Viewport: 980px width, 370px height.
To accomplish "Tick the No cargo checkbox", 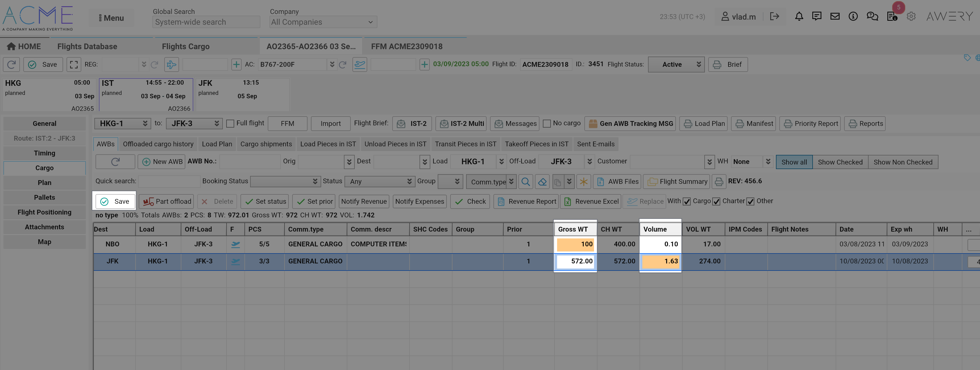I will [547, 124].
